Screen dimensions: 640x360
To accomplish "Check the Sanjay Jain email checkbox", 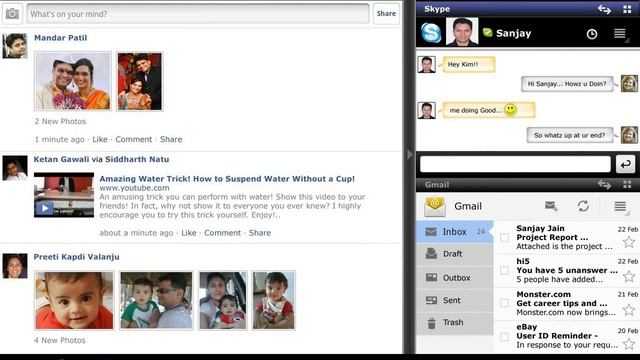I will pyautogui.click(x=504, y=237).
